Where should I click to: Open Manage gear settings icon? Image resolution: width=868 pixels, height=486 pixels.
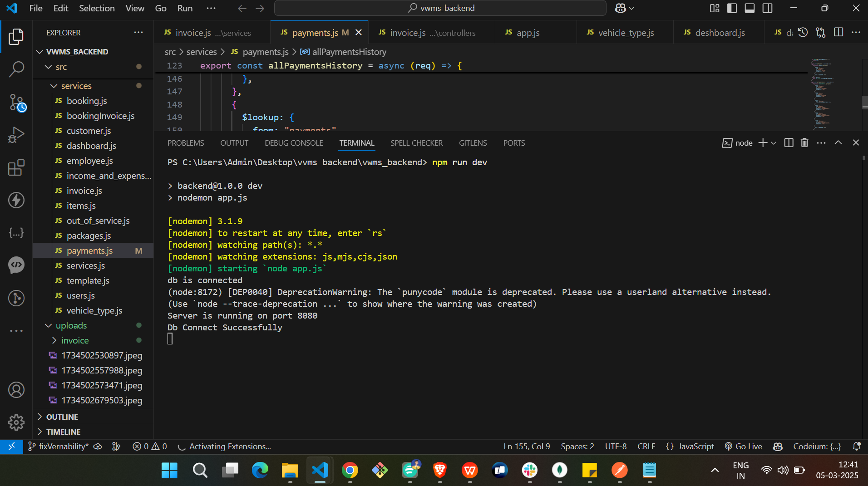(16, 422)
